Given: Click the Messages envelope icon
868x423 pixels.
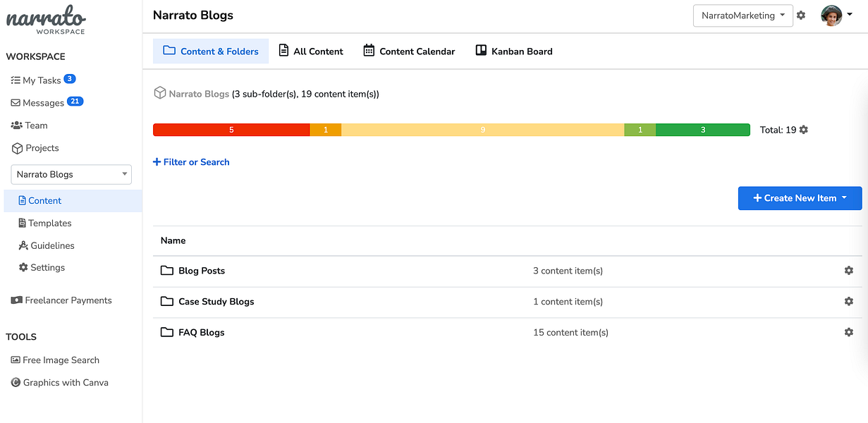Looking at the screenshot, I should (x=16, y=103).
